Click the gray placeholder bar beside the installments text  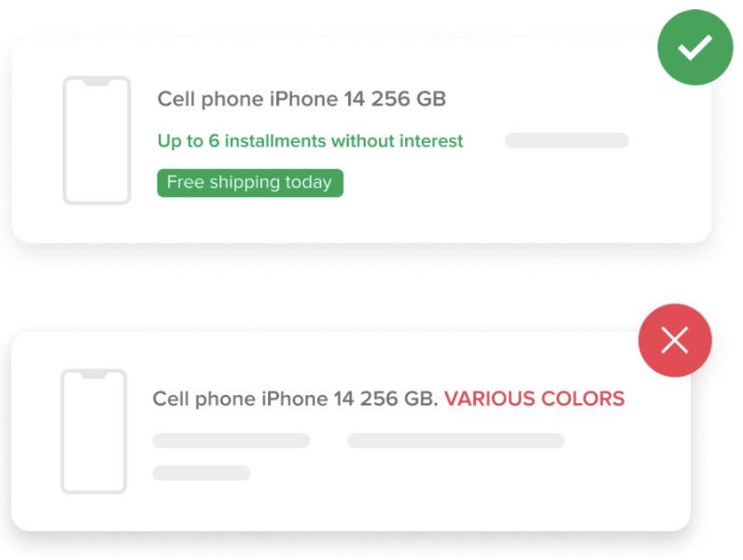tap(567, 141)
